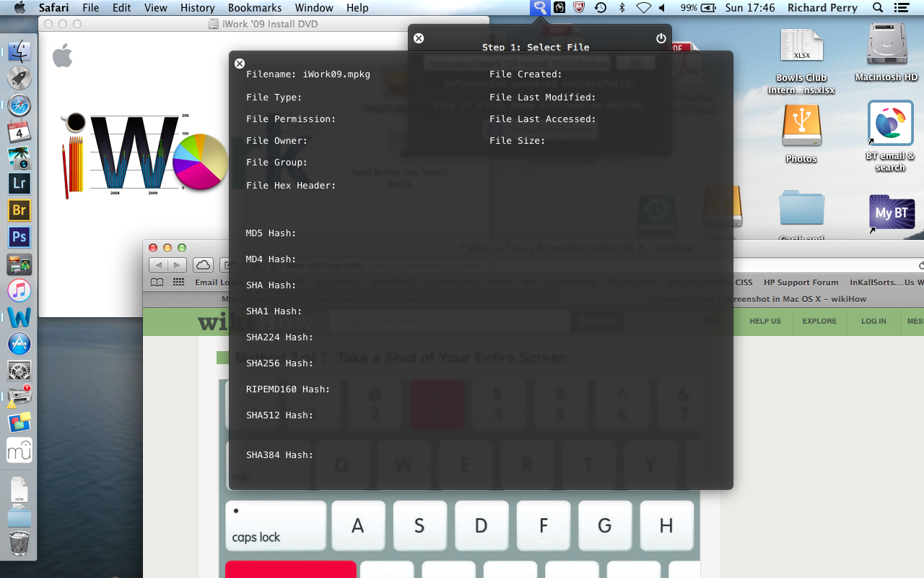Open the Photos USB drive on desktop
Viewport: 924px width, 578px height.
(801, 134)
